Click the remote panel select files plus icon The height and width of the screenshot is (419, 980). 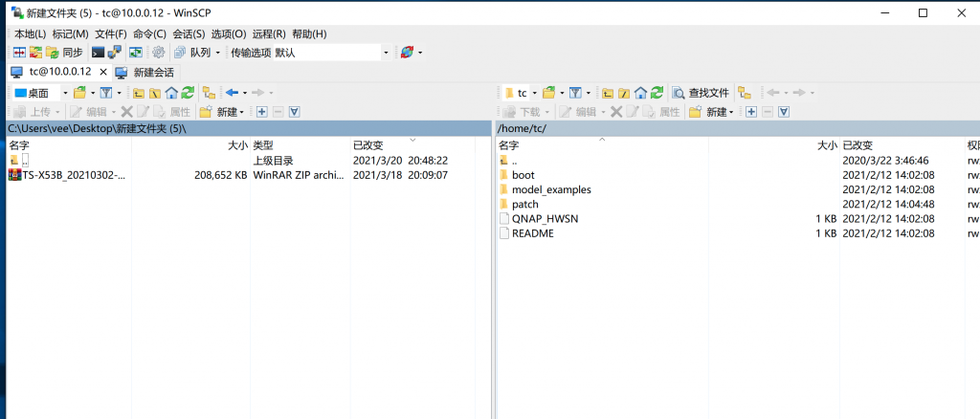pyautogui.click(x=751, y=112)
